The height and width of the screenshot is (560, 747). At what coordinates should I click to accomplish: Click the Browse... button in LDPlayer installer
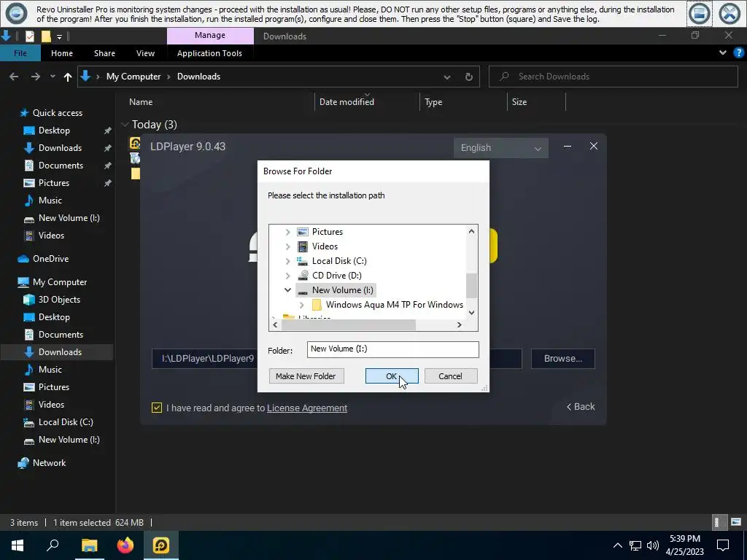tap(563, 359)
